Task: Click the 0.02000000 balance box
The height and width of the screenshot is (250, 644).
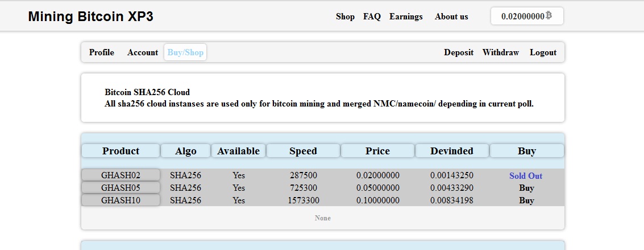Action: pyautogui.click(x=527, y=16)
